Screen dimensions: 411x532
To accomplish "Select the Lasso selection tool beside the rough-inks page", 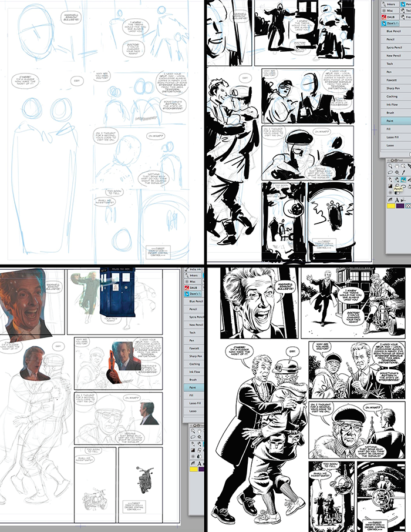I will pos(390,172).
